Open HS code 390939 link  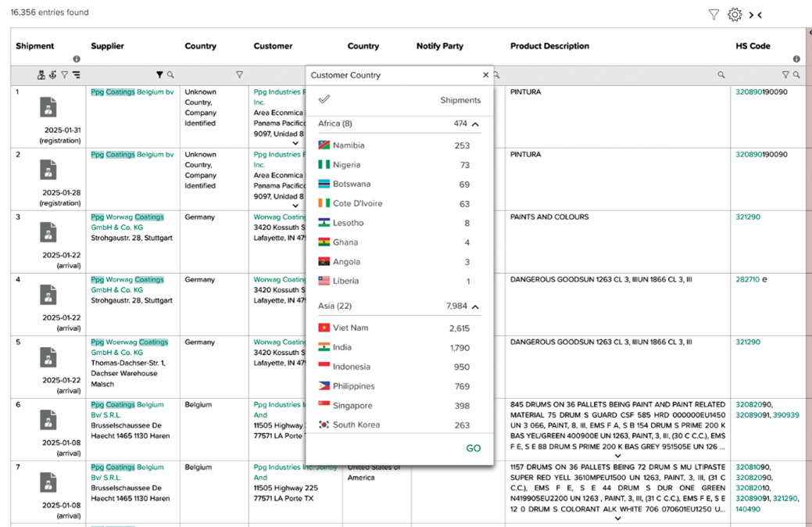(x=786, y=415)
